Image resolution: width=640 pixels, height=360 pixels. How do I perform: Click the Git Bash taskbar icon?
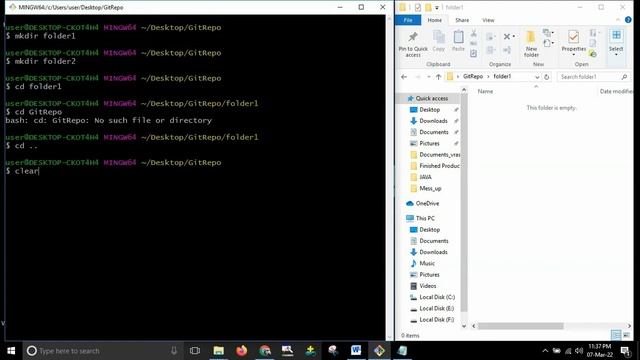click(379, 351)
